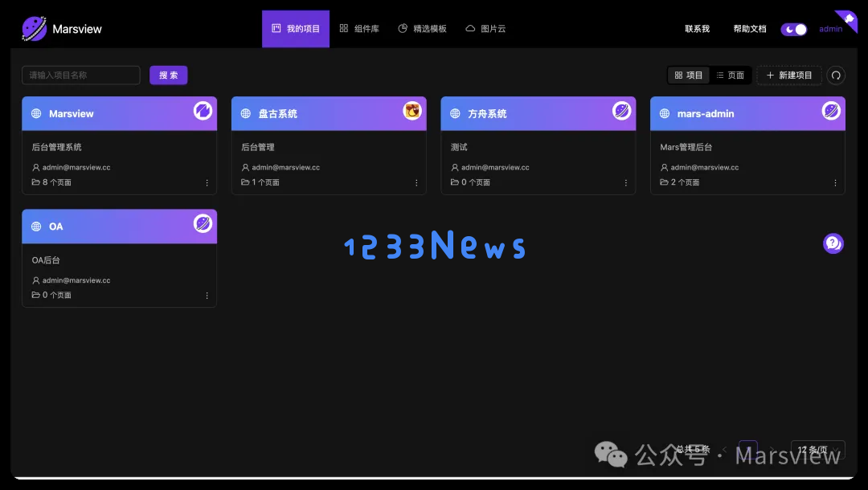Click folder icon in 方舟系统 card
This screenshot has width=868, height=490.
pyautogui.click(x=454, y=182)
